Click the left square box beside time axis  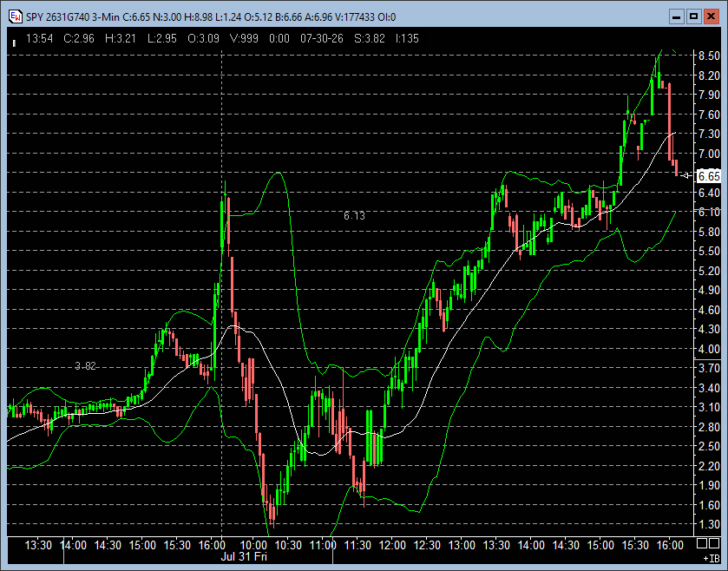[x=702, y=543]
